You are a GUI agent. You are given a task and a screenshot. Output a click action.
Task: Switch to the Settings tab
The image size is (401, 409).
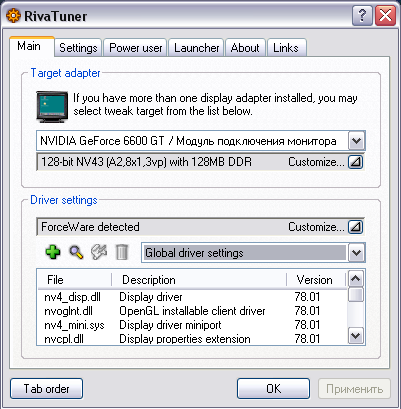(78, 48)
